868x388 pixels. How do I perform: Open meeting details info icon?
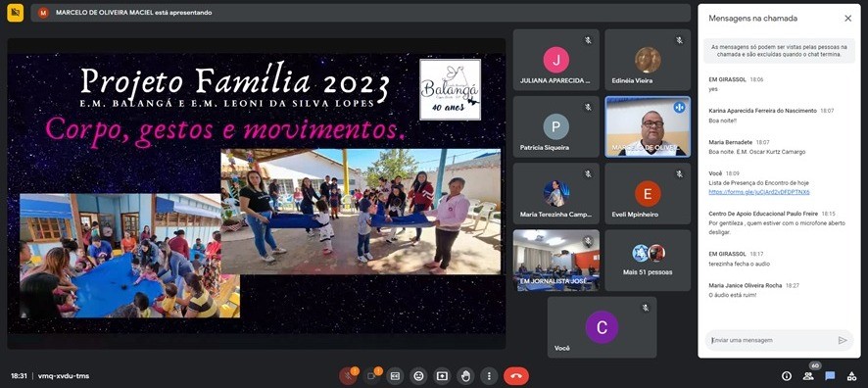tap(786, 376)
